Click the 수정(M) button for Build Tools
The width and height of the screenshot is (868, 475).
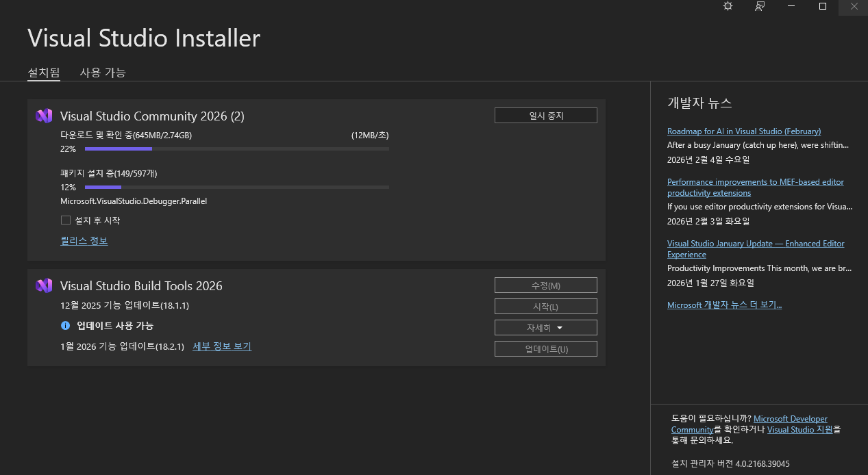546,285
